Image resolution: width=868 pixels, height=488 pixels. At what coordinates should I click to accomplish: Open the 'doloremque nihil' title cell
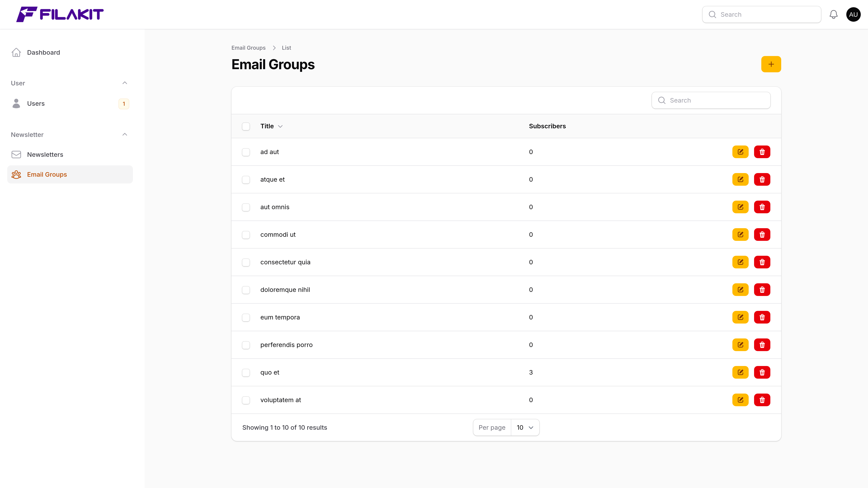pyautogui.click(x=285, y=290)
